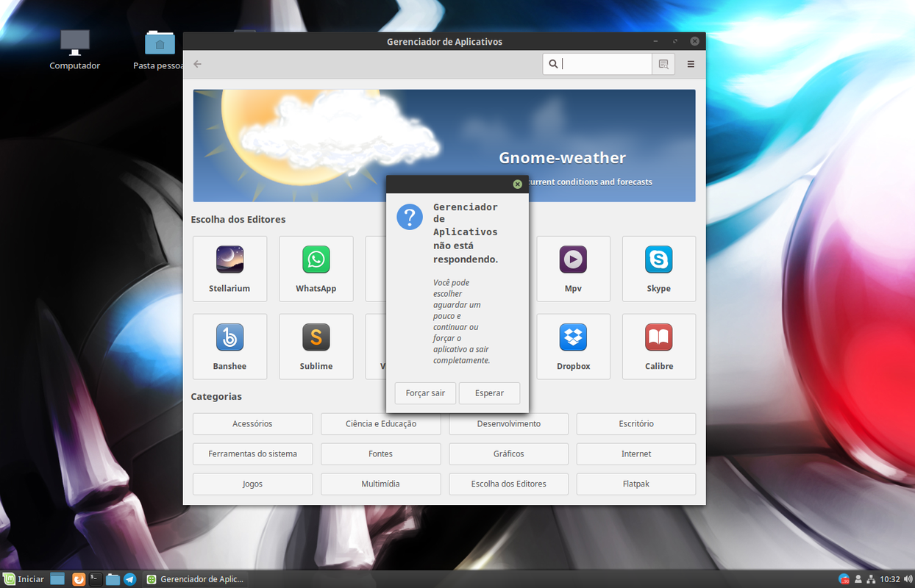
Task: Open the Flatpak category
Action: coord(636,484)
